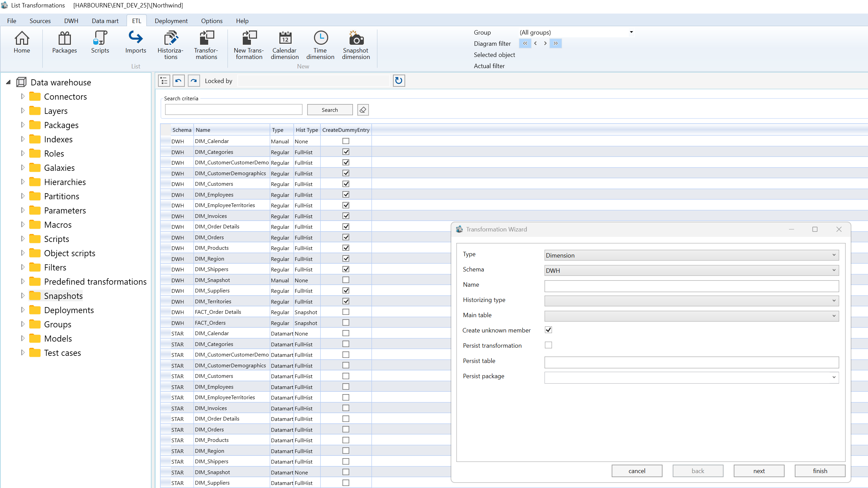868x488 pixels.
Task: Create a Calendar dimension
Action: 285,45
